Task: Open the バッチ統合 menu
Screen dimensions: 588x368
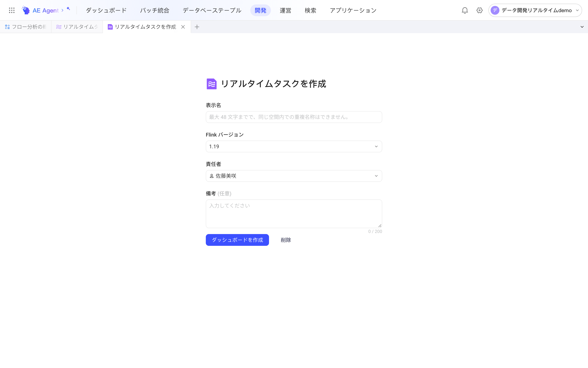Action: [155, 10]
